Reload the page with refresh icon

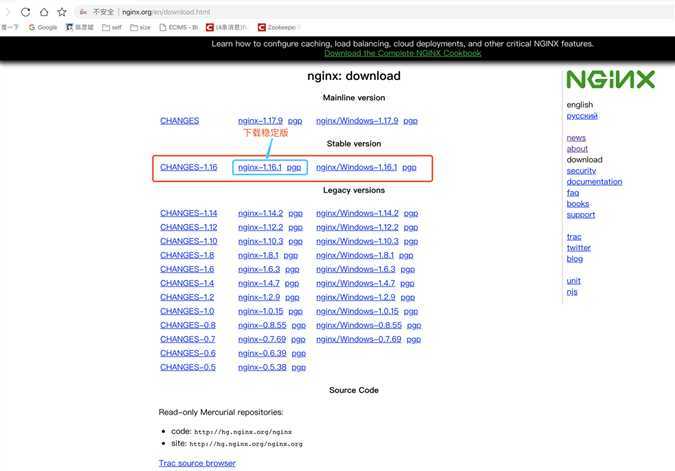(25, 12)
